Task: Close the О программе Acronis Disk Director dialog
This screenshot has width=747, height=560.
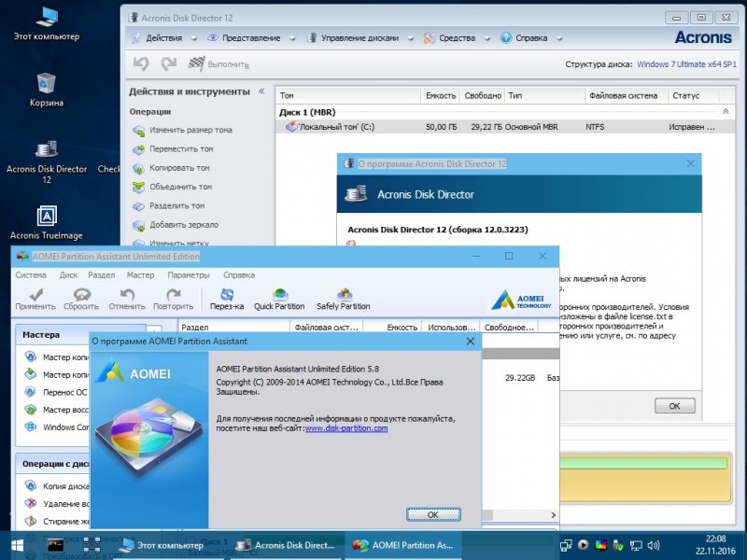Action: [691, 164]
